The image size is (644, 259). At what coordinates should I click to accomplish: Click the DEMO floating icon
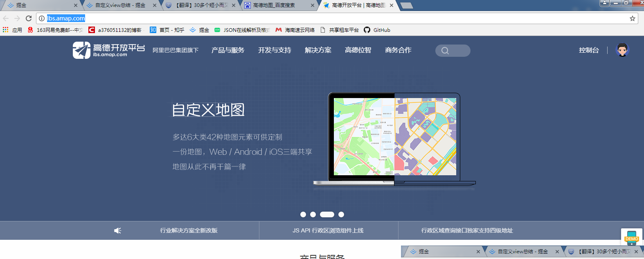(632, 238)
